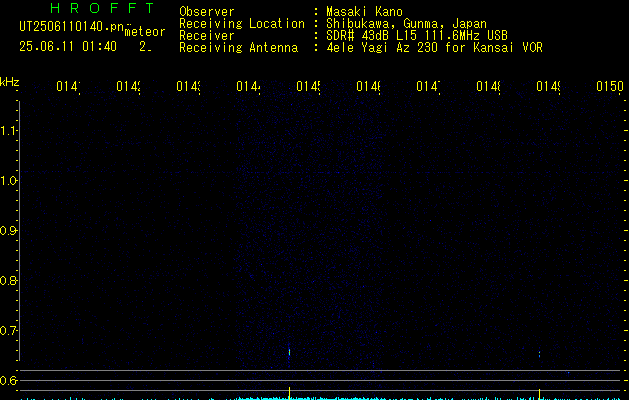The width and height of the screenshot is (629, 400).
Task: Click the green HROFFT title text
Action: pos(102,8)
